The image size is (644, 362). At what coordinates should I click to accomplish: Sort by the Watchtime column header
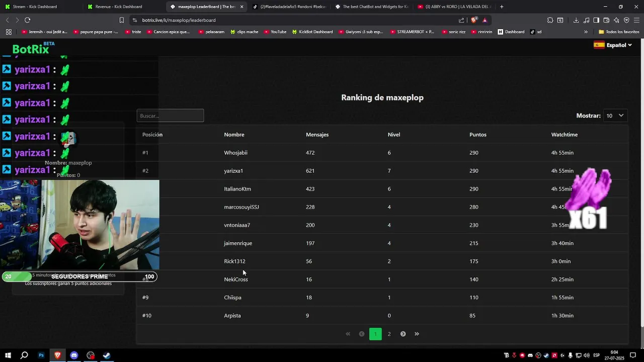565,135
